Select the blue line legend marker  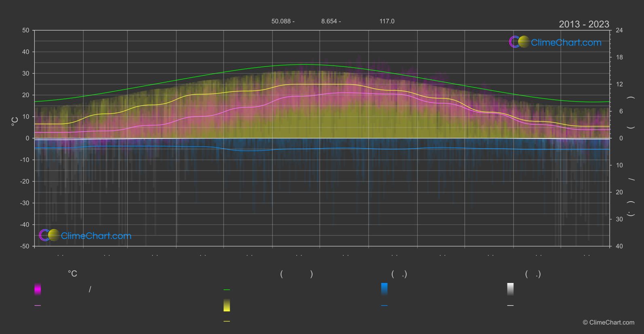[x=384, y=306]
